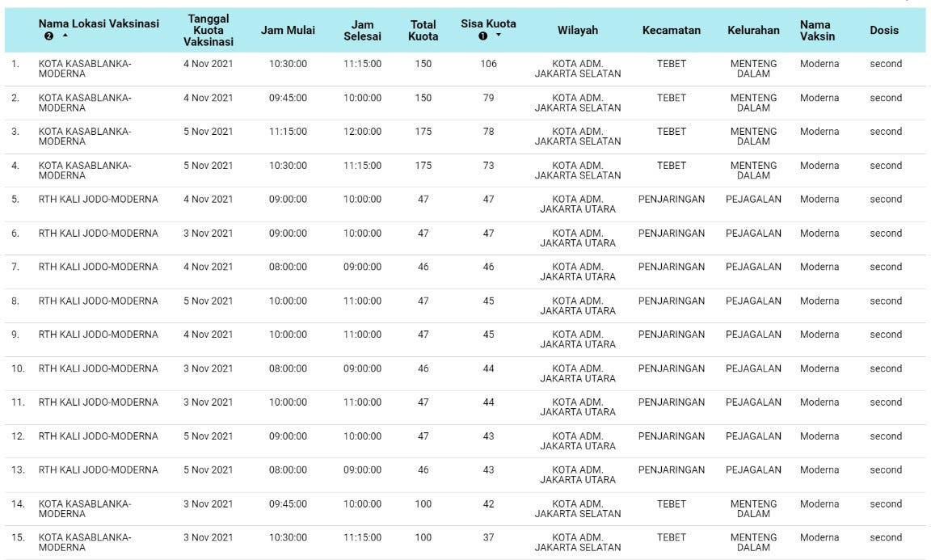The image size is (931, 560).
Task: Click the descending arrow under Sisa Kuota
Action: (498, 35)
